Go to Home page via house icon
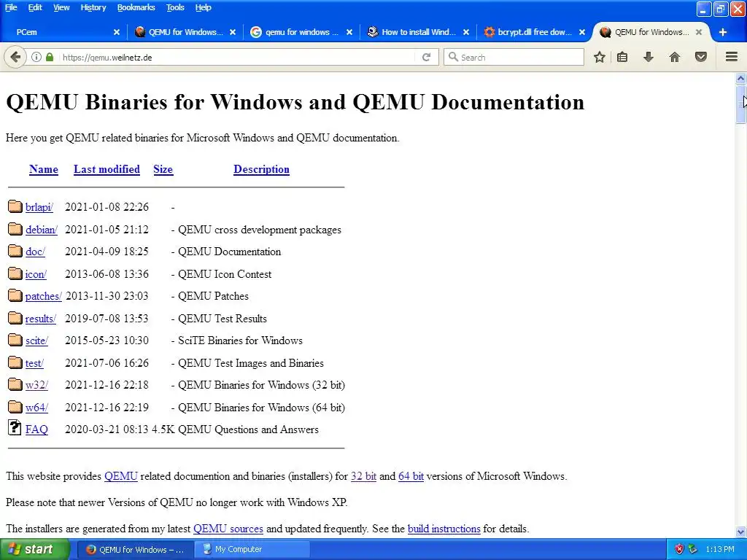 click(x=675, y=57)
